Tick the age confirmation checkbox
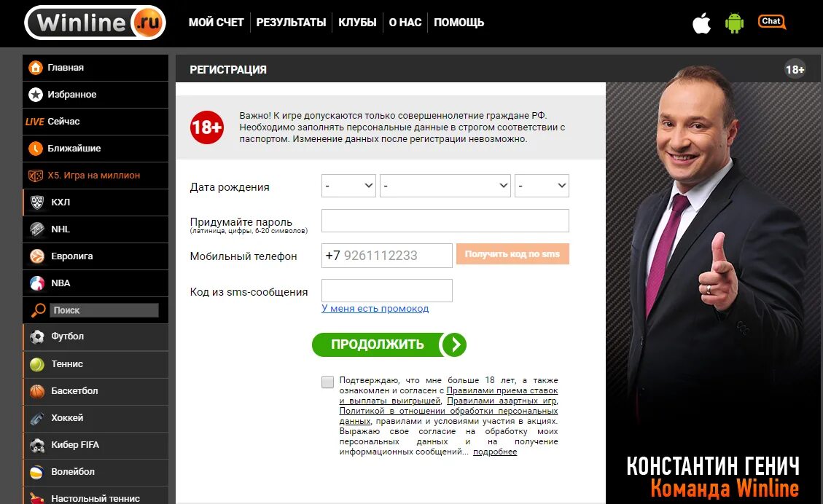 327,382
